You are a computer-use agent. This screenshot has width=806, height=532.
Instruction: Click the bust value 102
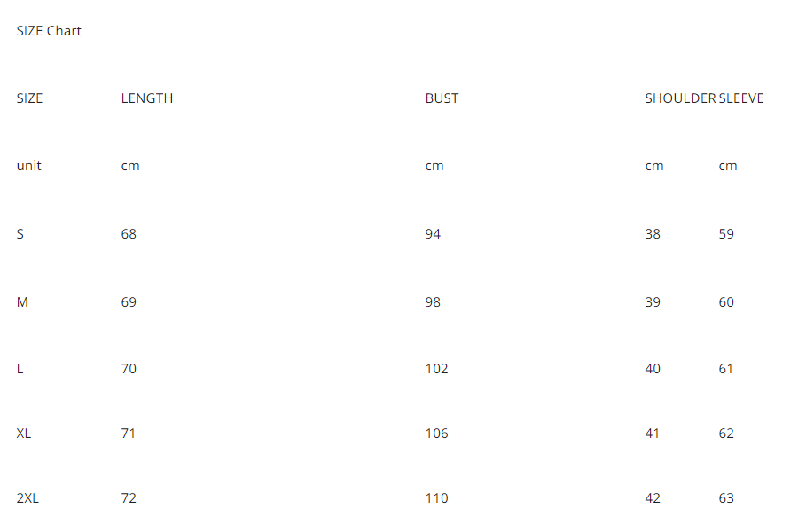point(436,369)
